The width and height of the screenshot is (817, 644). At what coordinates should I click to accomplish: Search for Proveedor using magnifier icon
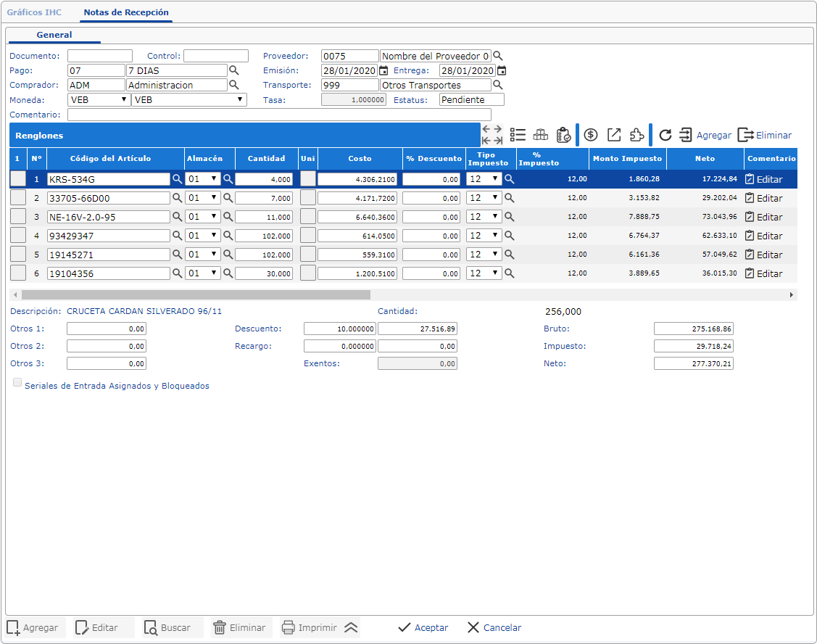(x=497, y=56)
